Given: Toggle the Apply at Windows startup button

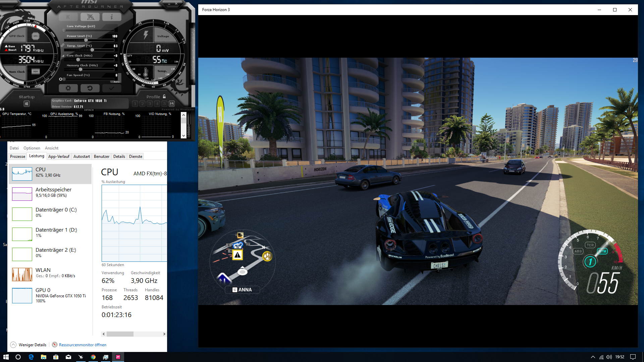Looking at the screenshot, I should click(x=26, y=104).
